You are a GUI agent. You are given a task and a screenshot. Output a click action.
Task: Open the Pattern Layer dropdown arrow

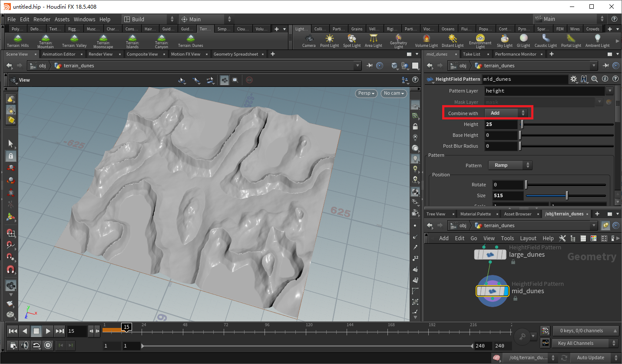click(610, 91)
